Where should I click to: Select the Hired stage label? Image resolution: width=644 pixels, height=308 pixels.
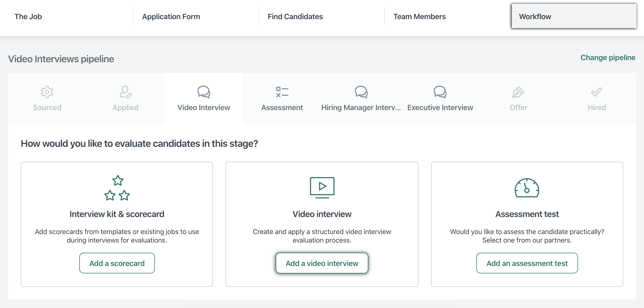click(x=597, y=107)
